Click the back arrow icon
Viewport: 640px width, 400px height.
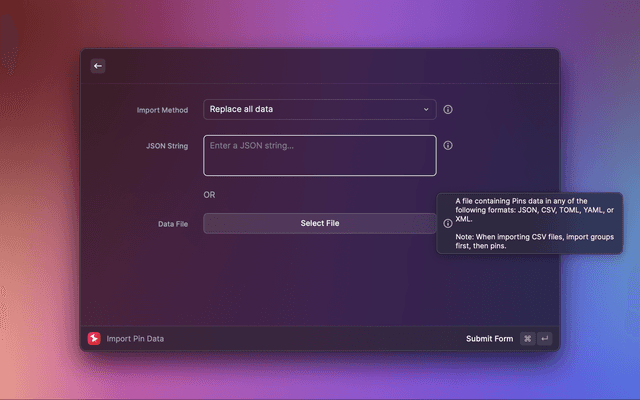(x=97, y=66)
